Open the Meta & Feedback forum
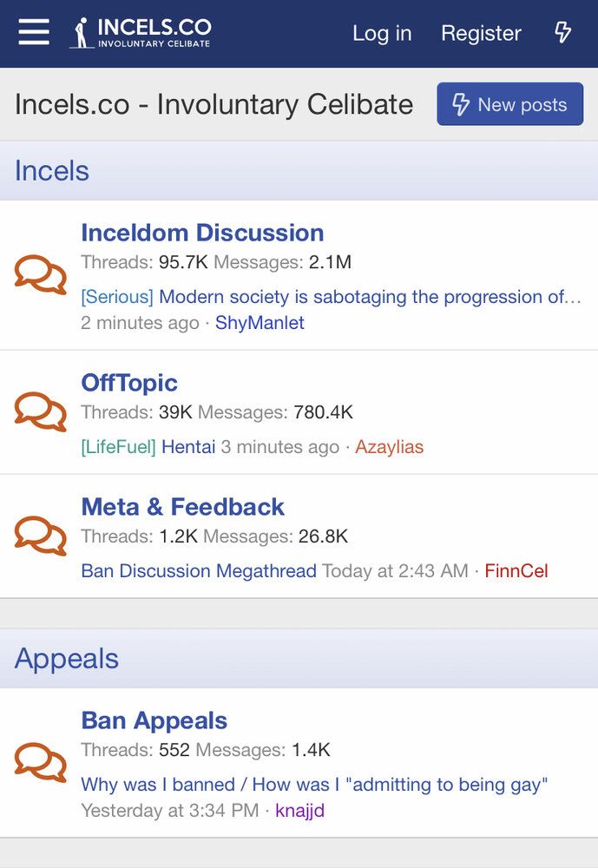 (x=183, y=507)
